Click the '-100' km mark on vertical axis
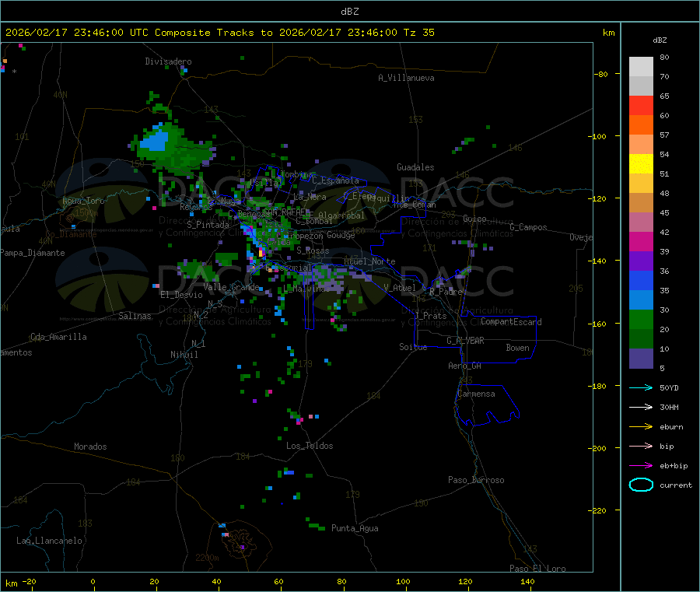 click(x=597, y=136)
